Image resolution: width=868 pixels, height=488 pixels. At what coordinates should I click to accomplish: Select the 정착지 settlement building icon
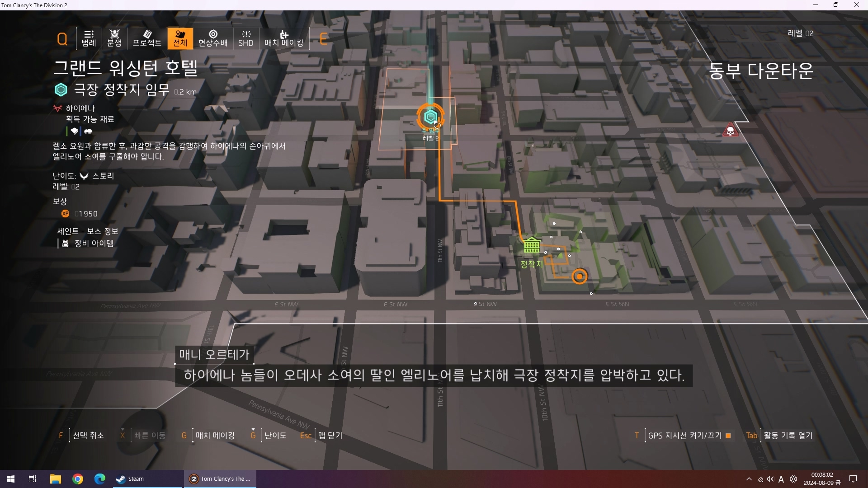532,245
